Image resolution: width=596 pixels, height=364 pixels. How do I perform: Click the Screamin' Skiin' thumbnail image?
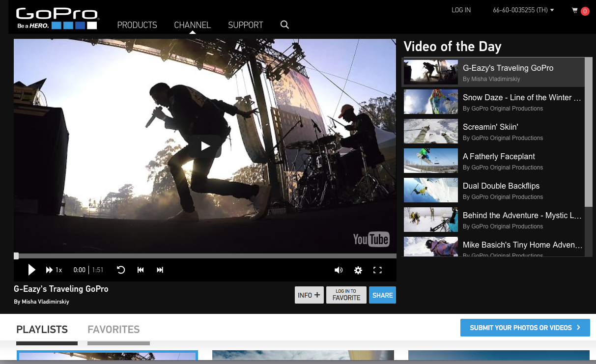pyautogui.click(x=431, y=131)
